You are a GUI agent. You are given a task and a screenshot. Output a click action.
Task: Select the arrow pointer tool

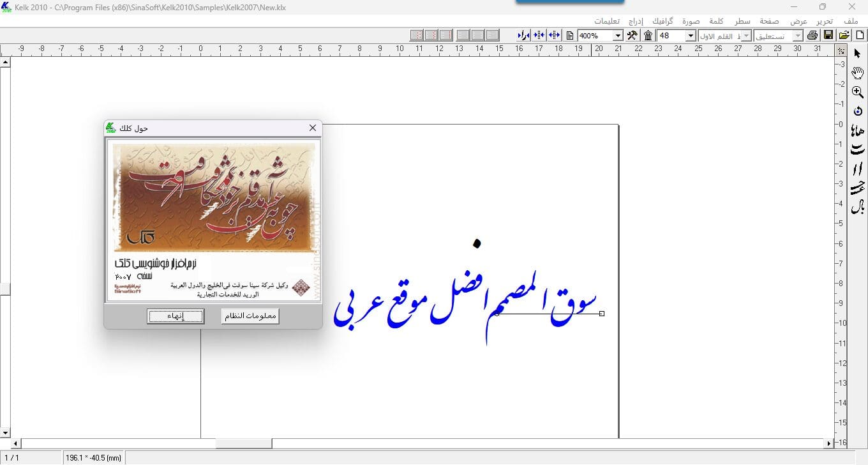pyautogui.click(x=857, y=54)
